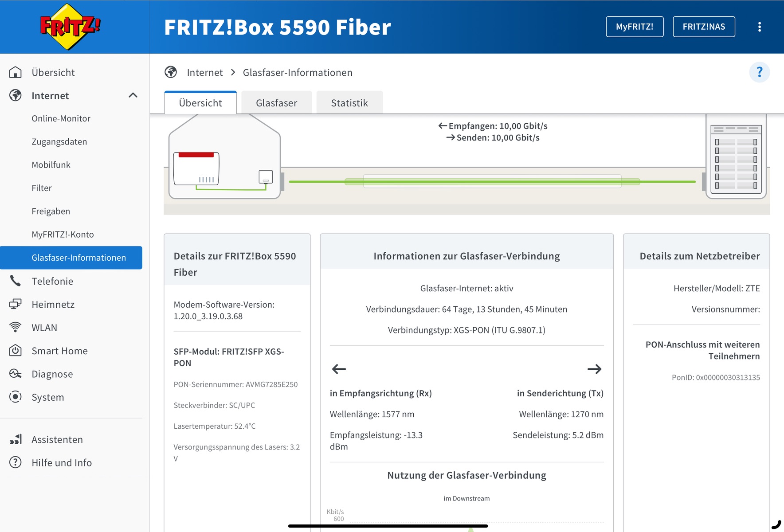Click the Assistenten icon

click(16, 439)
